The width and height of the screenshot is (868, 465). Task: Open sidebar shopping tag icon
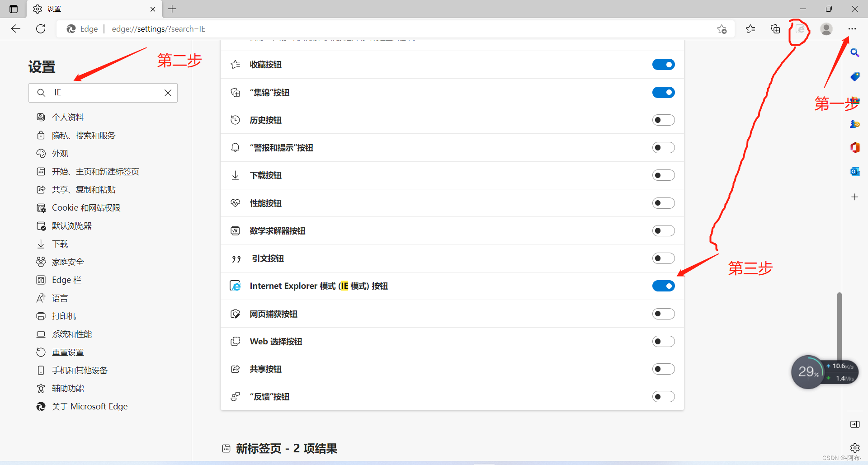coord(854,76)
